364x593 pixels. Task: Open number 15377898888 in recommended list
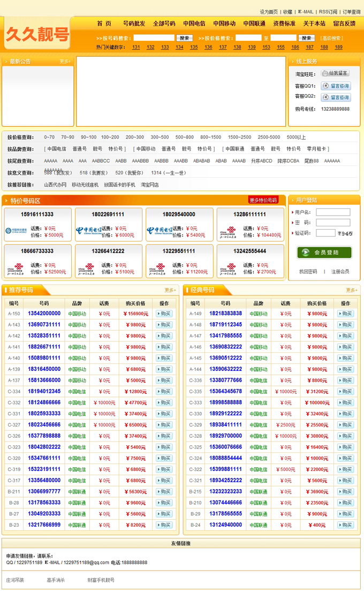44,436
